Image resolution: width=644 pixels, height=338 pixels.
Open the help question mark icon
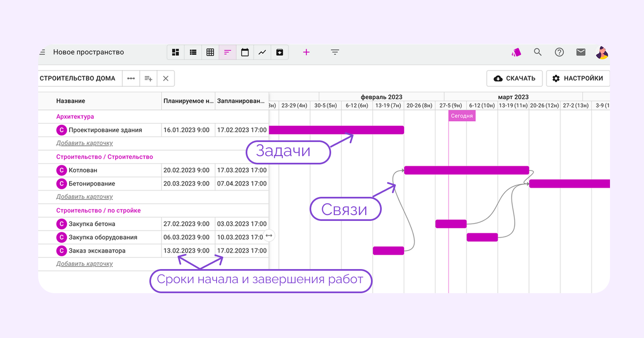pyautogui.click(x=559, y=52)
